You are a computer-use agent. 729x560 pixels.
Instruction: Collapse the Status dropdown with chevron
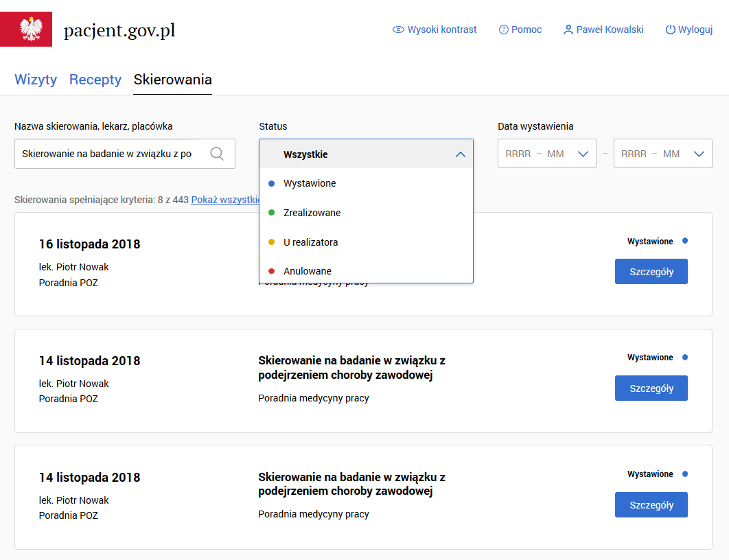pyautogui.click(x=460, y=154)
